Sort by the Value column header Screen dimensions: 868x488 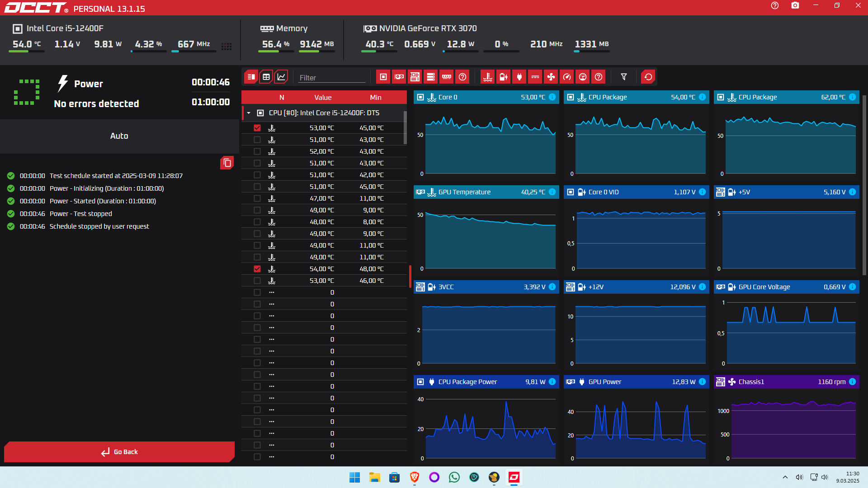point(323,98)
